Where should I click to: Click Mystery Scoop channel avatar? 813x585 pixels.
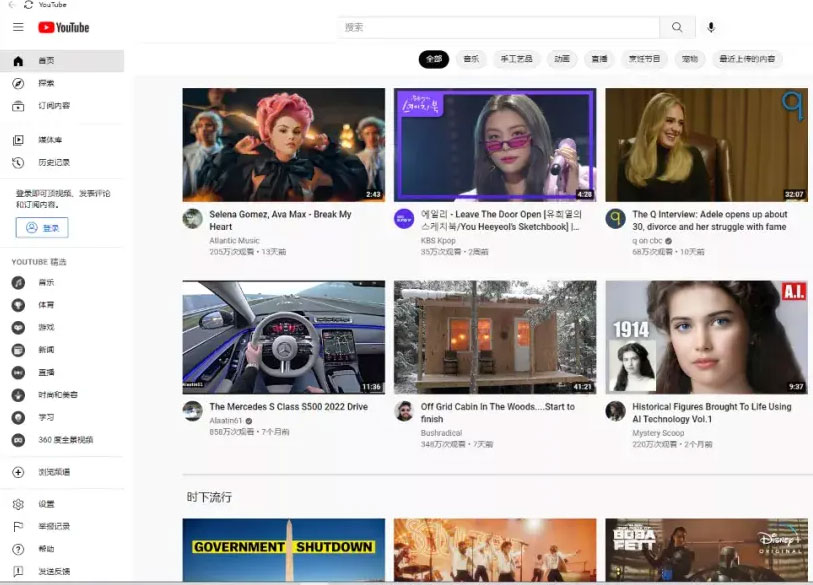point(615,411)
